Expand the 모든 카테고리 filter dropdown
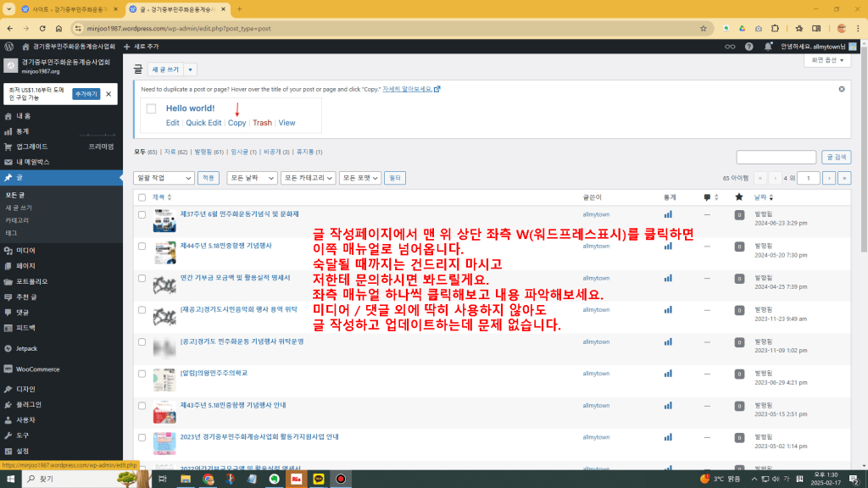The width and height of the screenshot is (868, 488). point(308,178)
